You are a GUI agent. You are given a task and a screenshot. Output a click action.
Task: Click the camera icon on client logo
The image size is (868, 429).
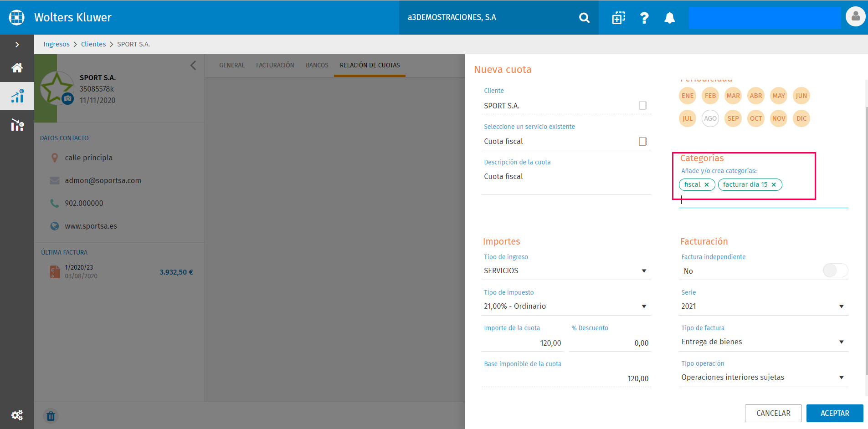click(67, 98)
